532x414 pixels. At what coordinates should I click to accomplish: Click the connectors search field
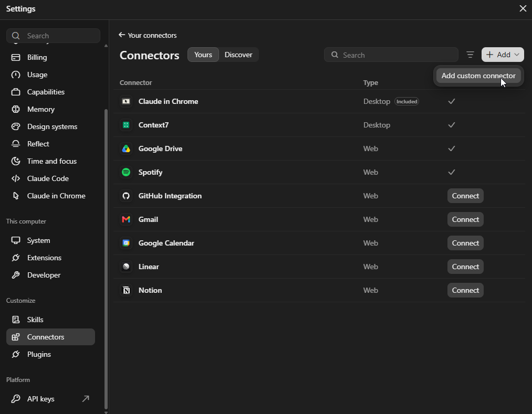(x=391, y=55)
